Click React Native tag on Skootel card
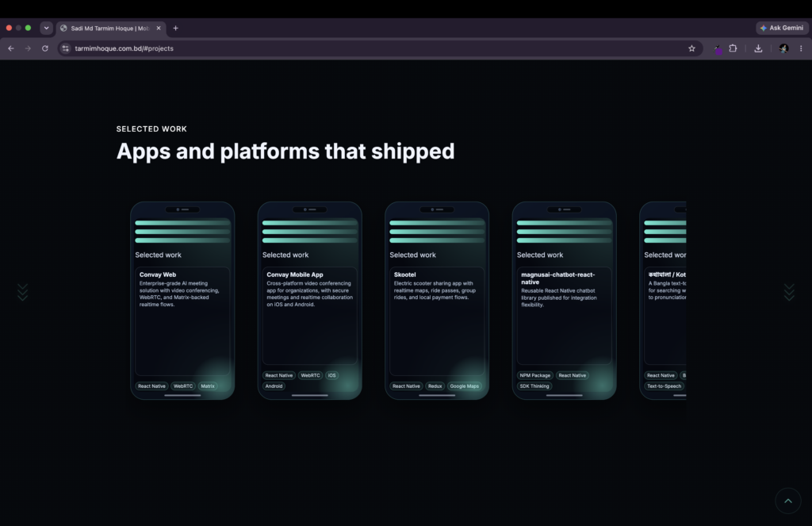 (x=406, y=386)
